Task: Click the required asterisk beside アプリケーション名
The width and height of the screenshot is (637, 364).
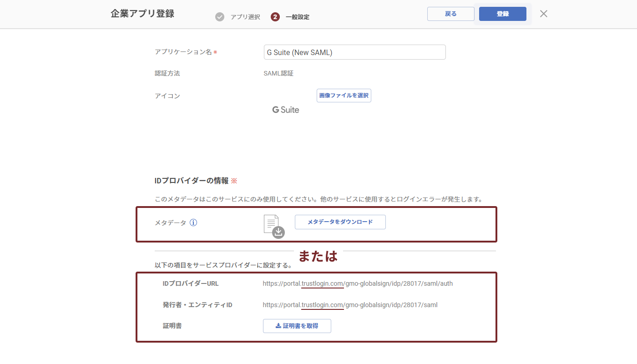Action: point(215,52)
